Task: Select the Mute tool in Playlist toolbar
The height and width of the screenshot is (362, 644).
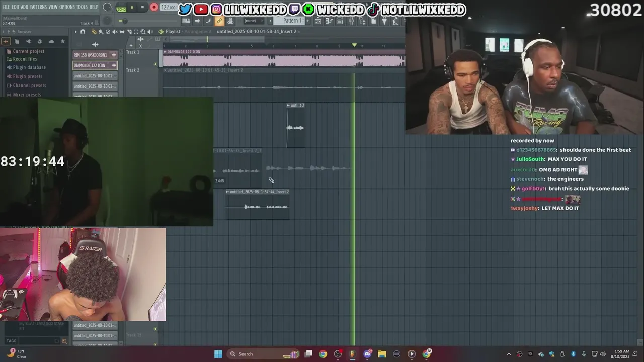Action: [x=115, y=32]
